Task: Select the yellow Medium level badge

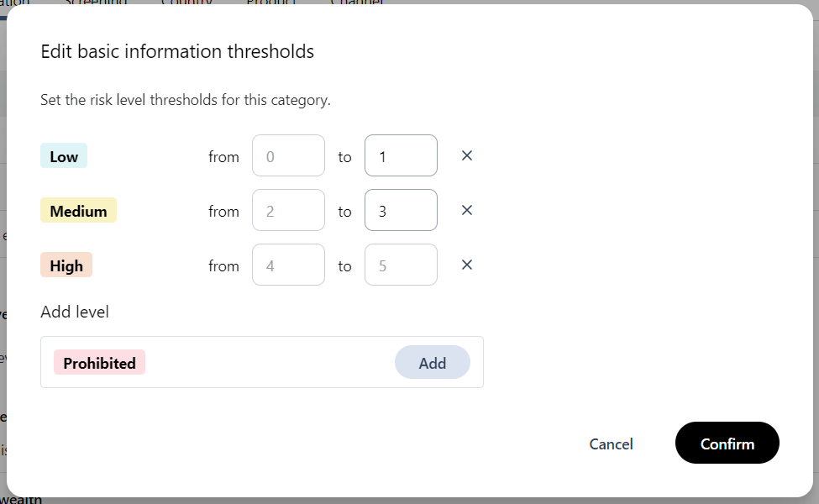Action: coord(78,211)
